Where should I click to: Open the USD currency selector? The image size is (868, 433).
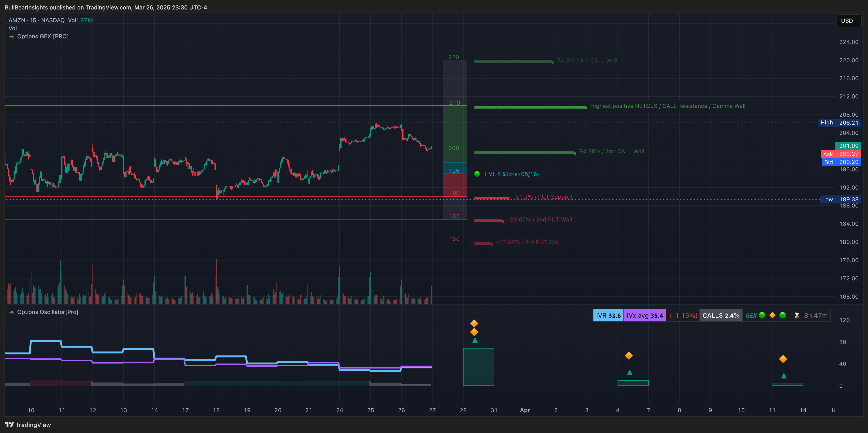click(848, 21)
